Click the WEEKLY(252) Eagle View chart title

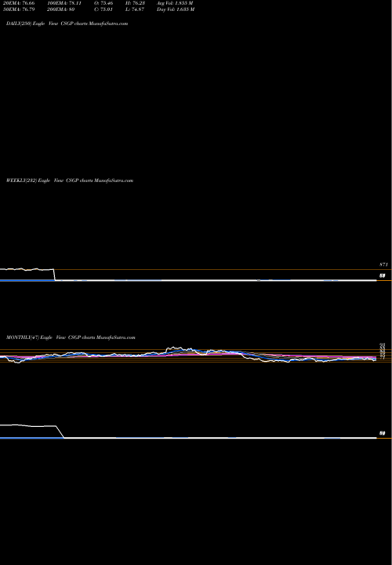click(70, 180)
